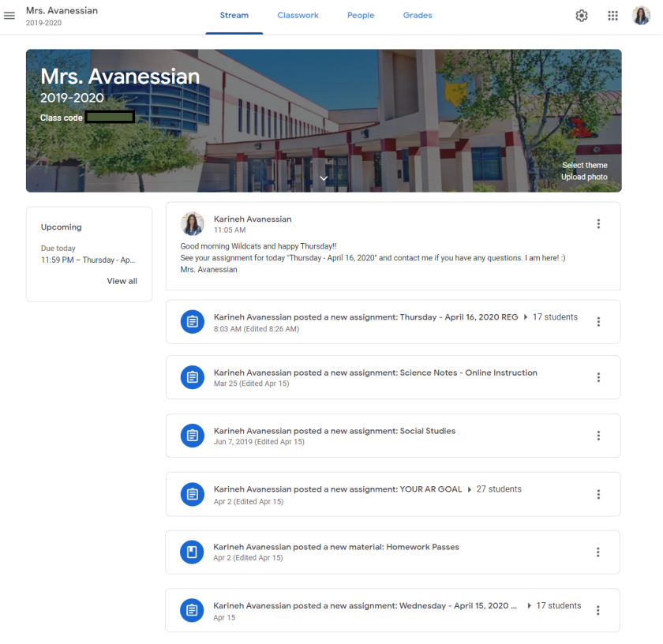This screenshot has height=644, width=663.
Task: Open three-dot menu for Science Notes post
Action: click(598, 378)
